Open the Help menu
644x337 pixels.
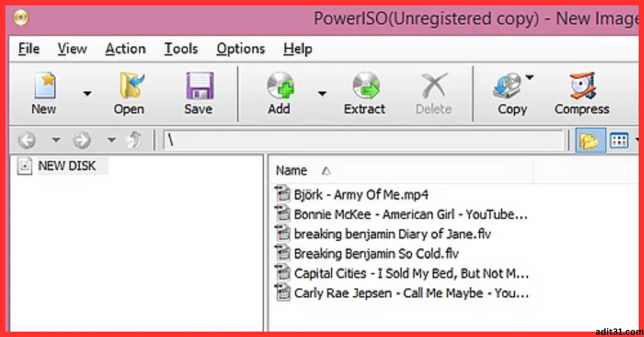pos(298,49)
